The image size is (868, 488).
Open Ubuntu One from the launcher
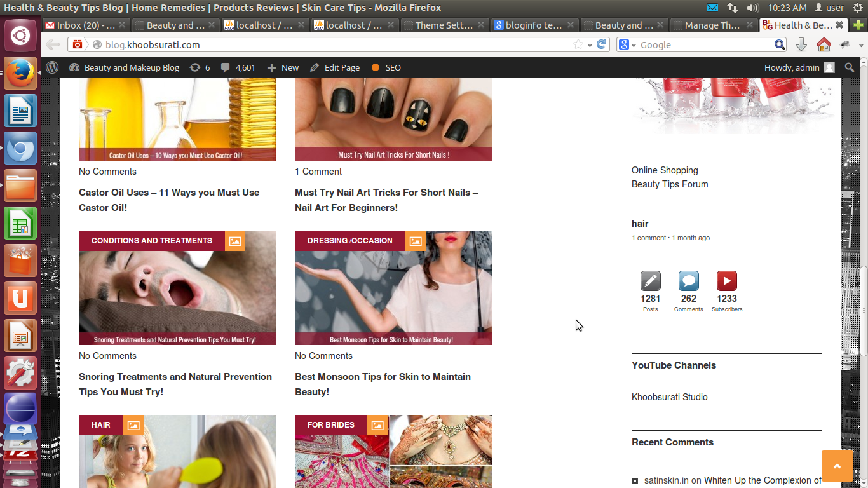coord(20,298)
